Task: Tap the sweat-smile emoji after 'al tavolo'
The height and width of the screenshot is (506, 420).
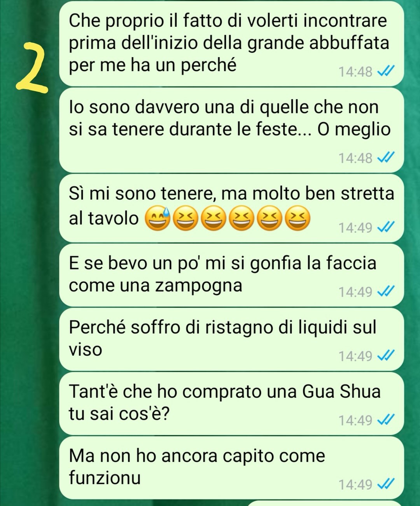Action: click(157, 219)
